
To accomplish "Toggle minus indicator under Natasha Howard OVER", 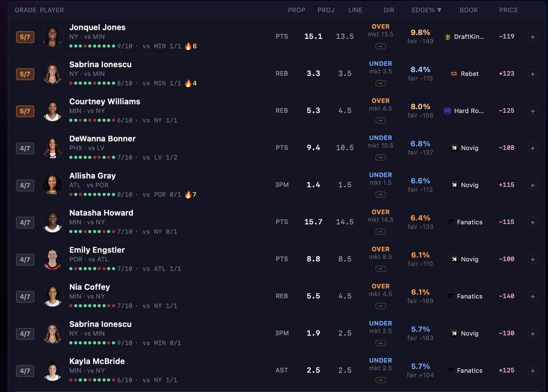I will click(381, 232).
